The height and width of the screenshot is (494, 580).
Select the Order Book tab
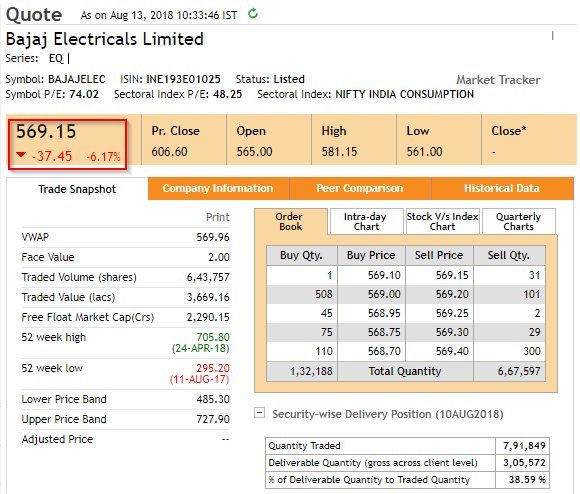pos(291,221)
